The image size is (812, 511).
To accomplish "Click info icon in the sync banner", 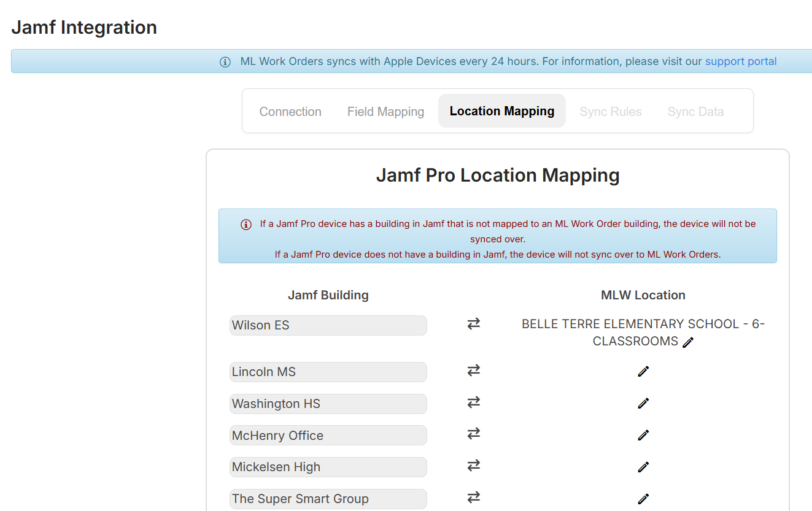I will (x=225, y=62).
